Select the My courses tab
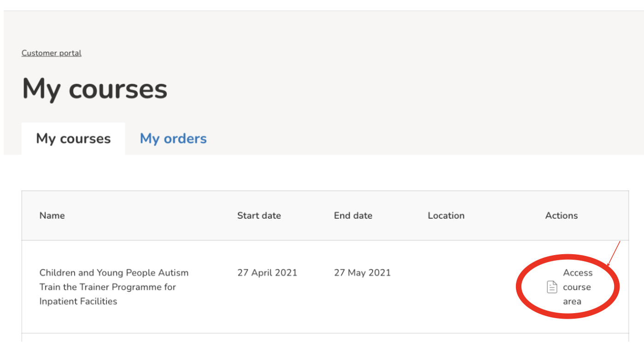Screen dimensions: 644x361 click(x=73, y=139)
